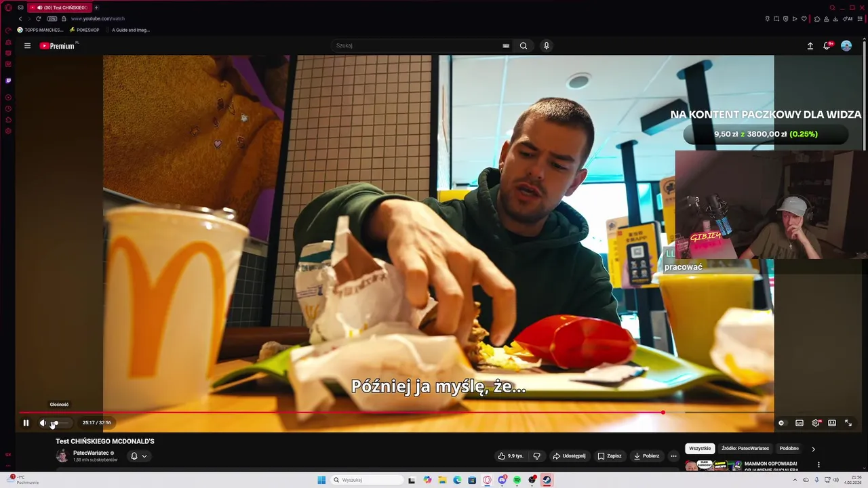
Task: Go to the YouTube Premium home logo
Action: [58, 46]
